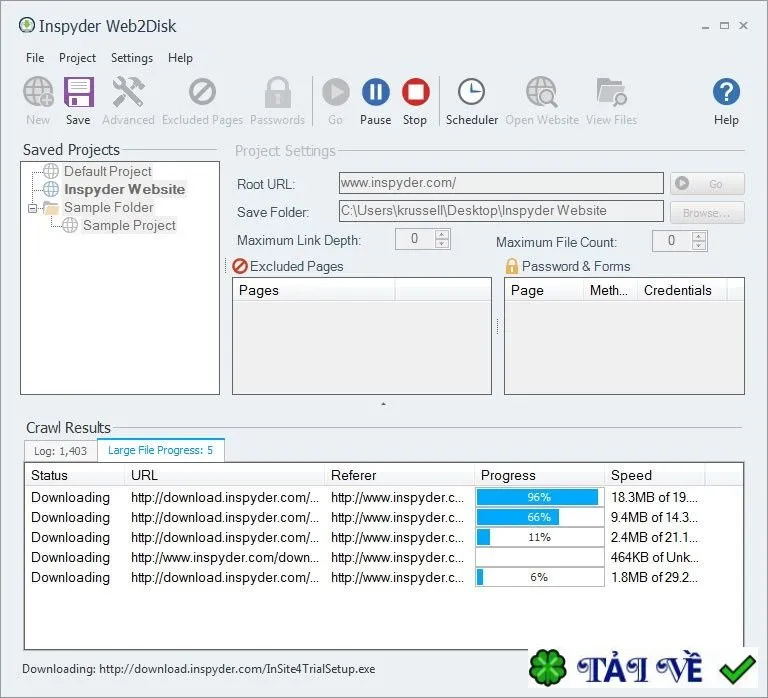The image size is (768, 698).
Task: Click the Go button beside Root URL
Action: click(707, 184)
